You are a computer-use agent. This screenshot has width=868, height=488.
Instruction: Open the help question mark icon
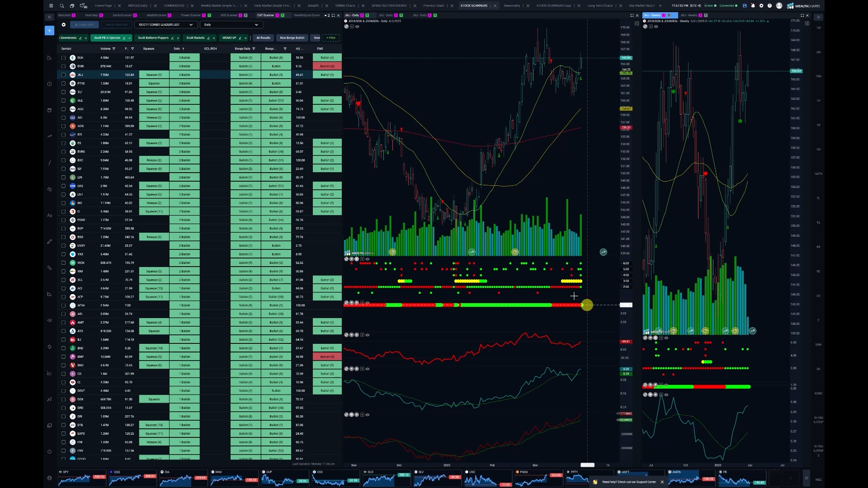(x=769, y=6)
